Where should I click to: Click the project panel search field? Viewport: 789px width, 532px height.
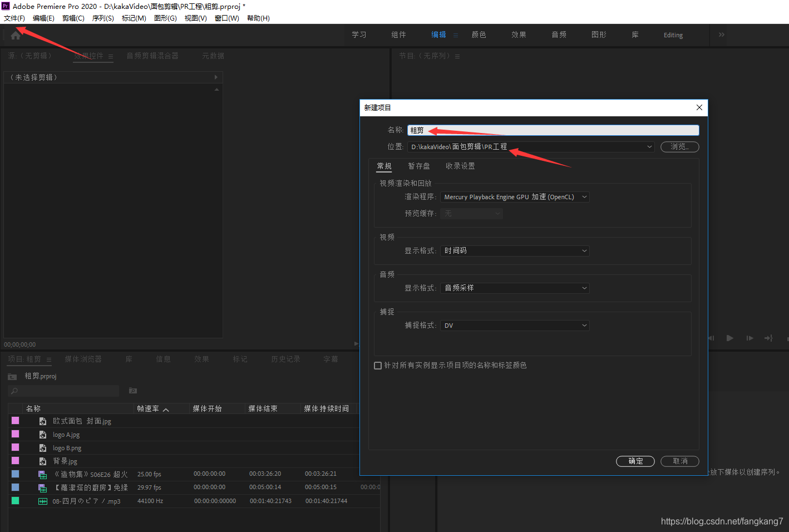[x=65, y=391]
